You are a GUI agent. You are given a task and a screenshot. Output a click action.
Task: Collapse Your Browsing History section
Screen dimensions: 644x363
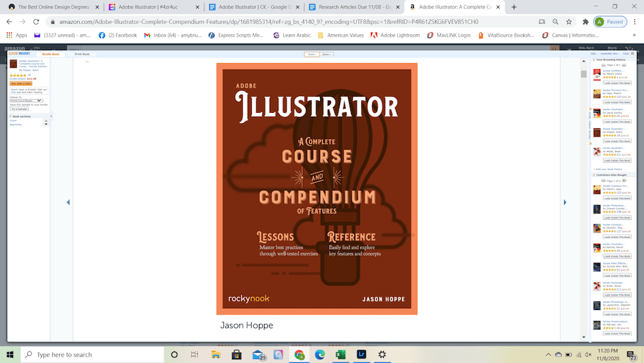[x=594, y=59]
